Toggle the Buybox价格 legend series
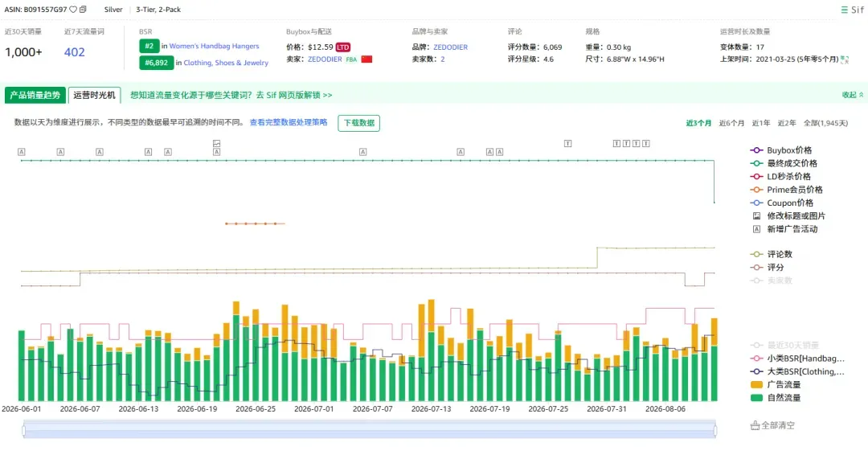This screenshot has width=868, height=463. point(780,150)
